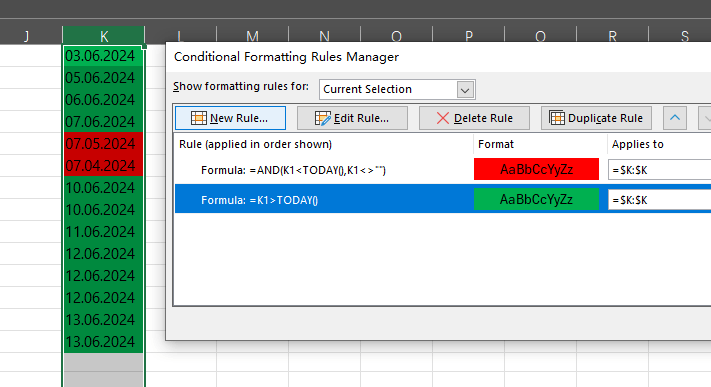Delete the selected formatting rule
Image resolution: width=711 pixels, height=387 pixels.
click(x=474, y=118)
